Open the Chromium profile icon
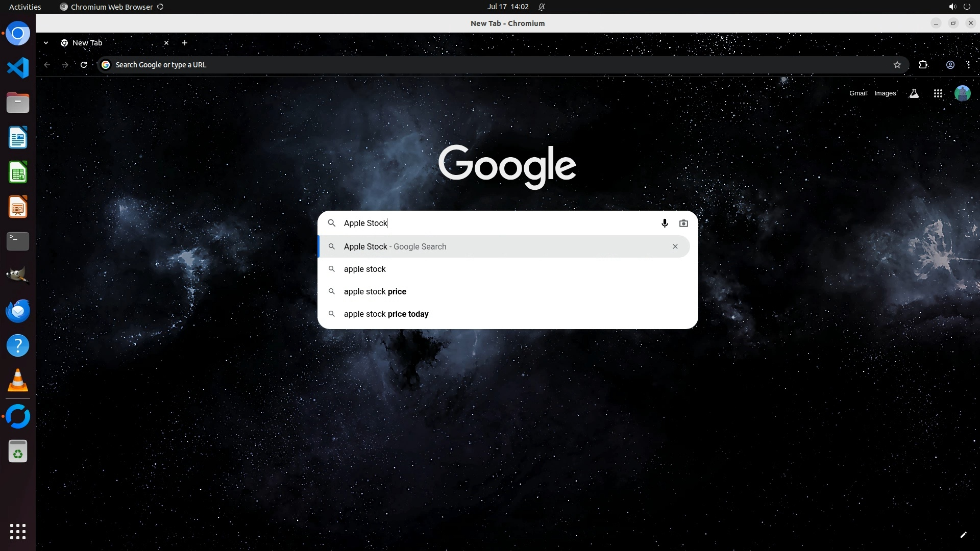 coord(950,65)
